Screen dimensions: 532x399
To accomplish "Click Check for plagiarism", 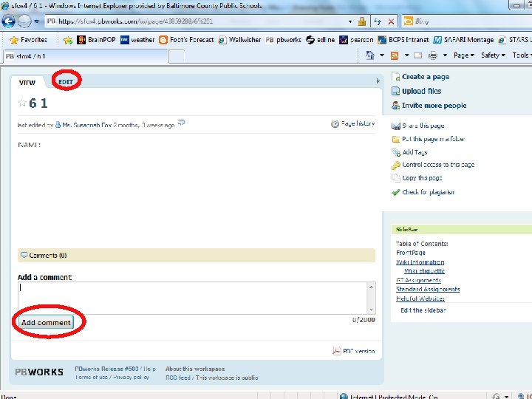I will coord(423,192).
